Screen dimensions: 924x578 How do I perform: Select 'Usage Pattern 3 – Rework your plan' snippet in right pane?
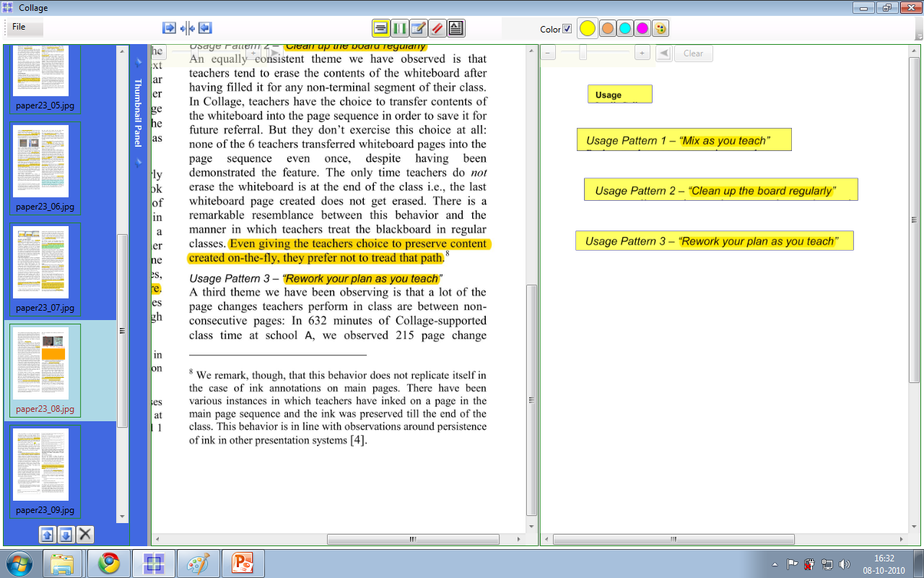(715, 241)
